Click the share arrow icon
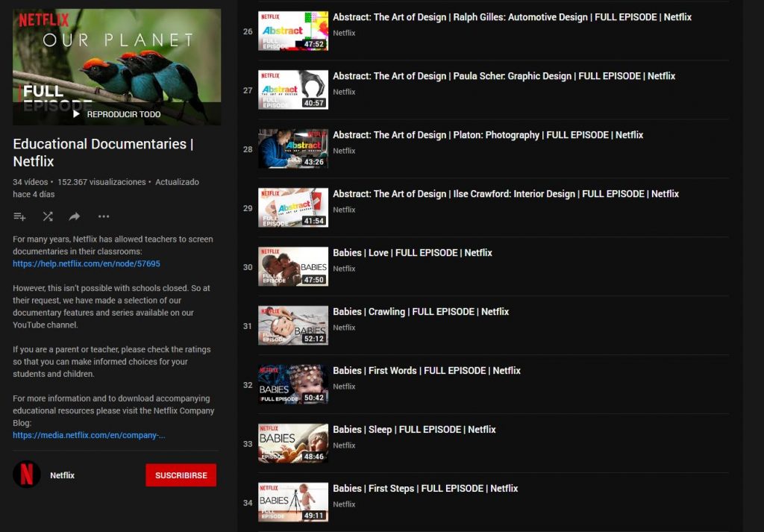 click(x=75, y=216)
